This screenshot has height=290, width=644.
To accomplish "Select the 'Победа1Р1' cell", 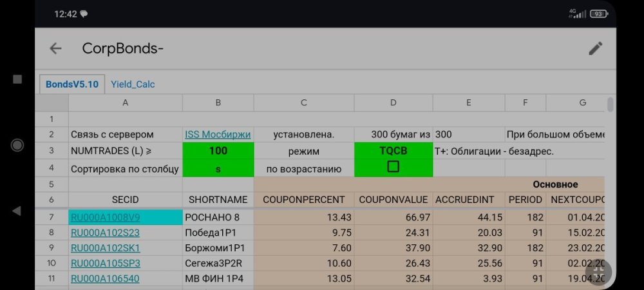I will pos(218,233).
